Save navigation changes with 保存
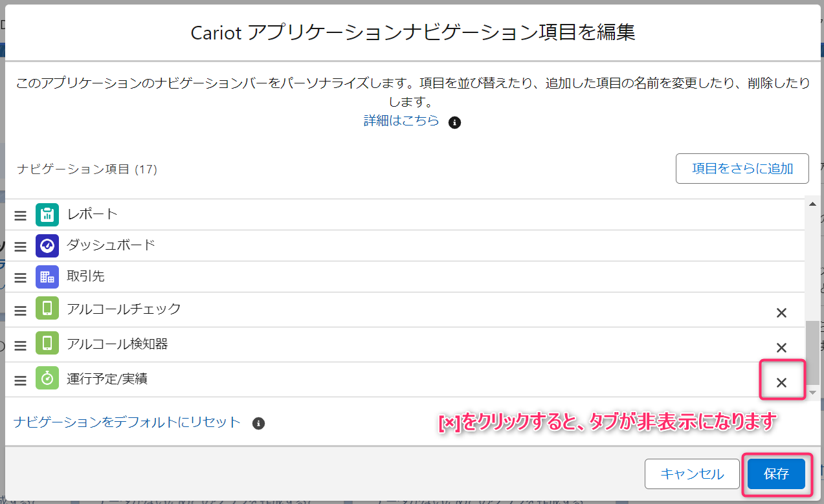Screen dimensions: 824x504 [x=776, y=474]
